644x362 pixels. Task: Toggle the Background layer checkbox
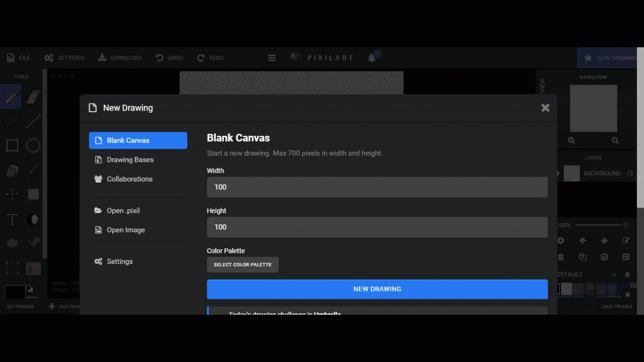click(630, 173)
